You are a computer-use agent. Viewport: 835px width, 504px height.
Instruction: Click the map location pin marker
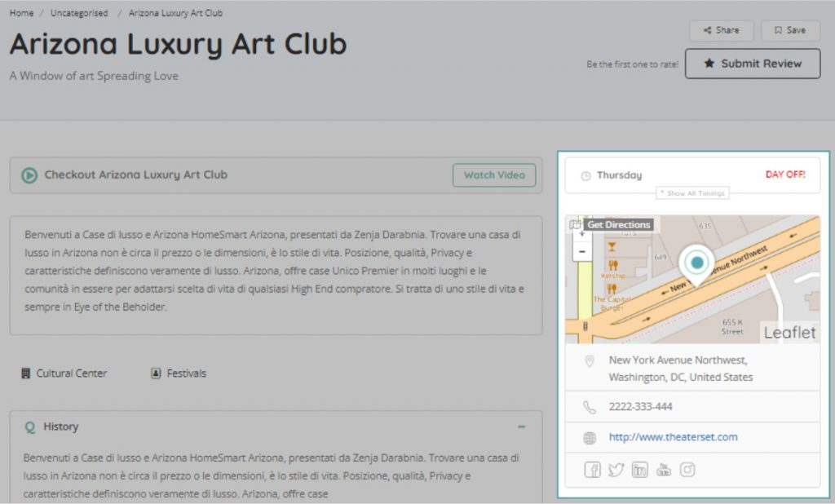pos(696,263)
